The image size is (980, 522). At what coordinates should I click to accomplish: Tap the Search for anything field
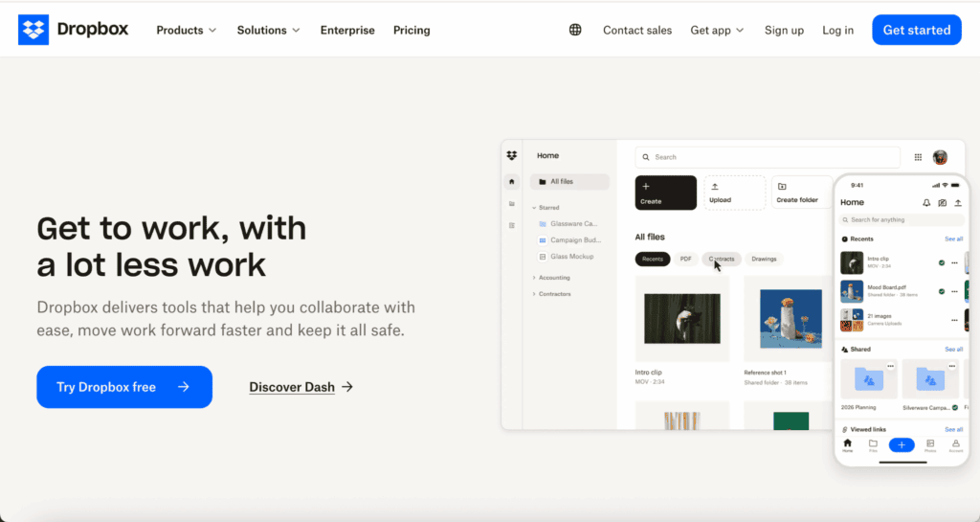point(902,220)
